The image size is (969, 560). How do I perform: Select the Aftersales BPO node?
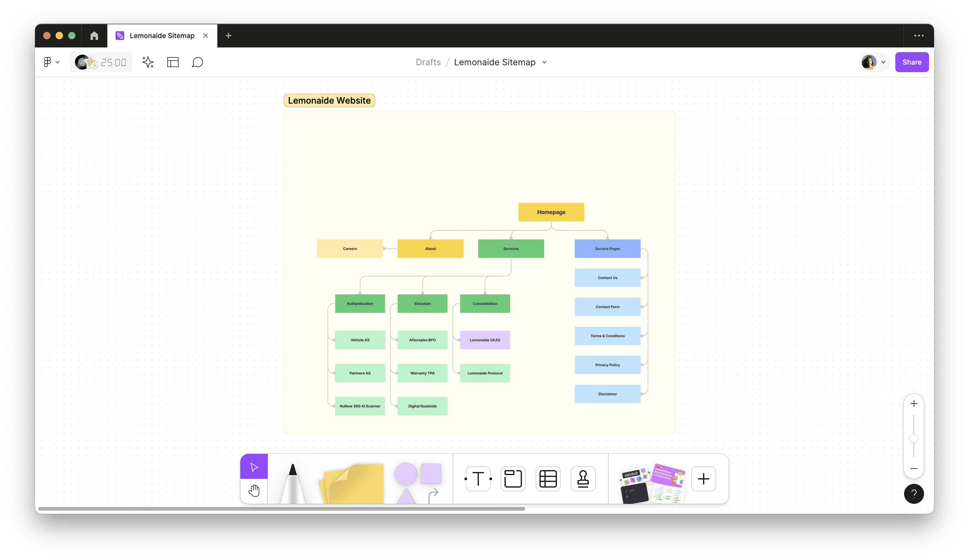(422, 340)
